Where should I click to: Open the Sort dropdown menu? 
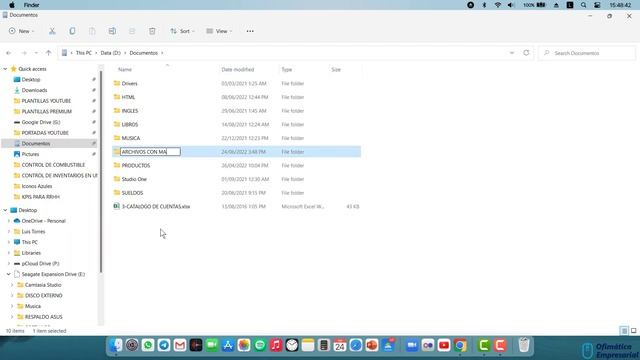tap(182, 31)
